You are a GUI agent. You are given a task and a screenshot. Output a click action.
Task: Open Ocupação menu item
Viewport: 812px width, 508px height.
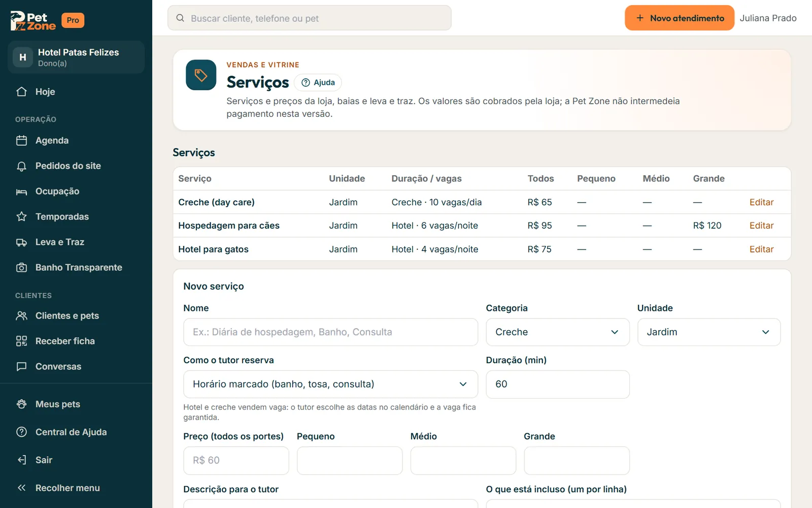point(76,191)
